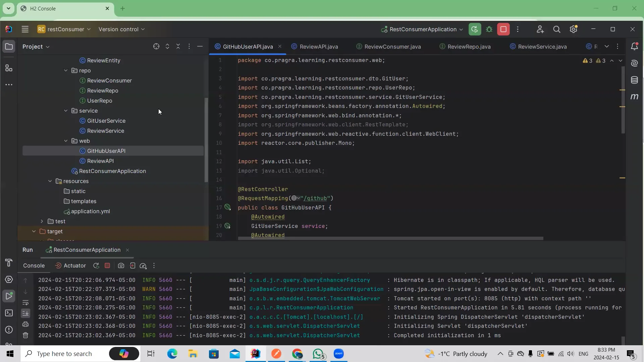Image resolution: width=644 pixels, height=362 pixels.
Task: Stop the running RestConsumerApplication with the red stop icon
Action: point(503,29)
